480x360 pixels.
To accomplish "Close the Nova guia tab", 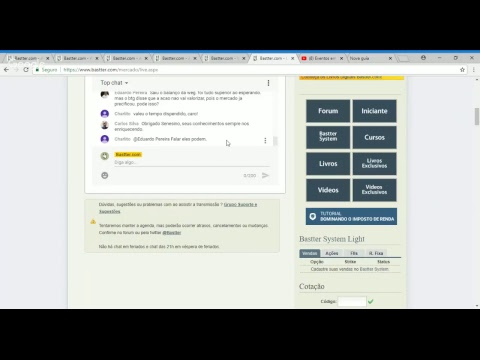I will tap(390, 58).
